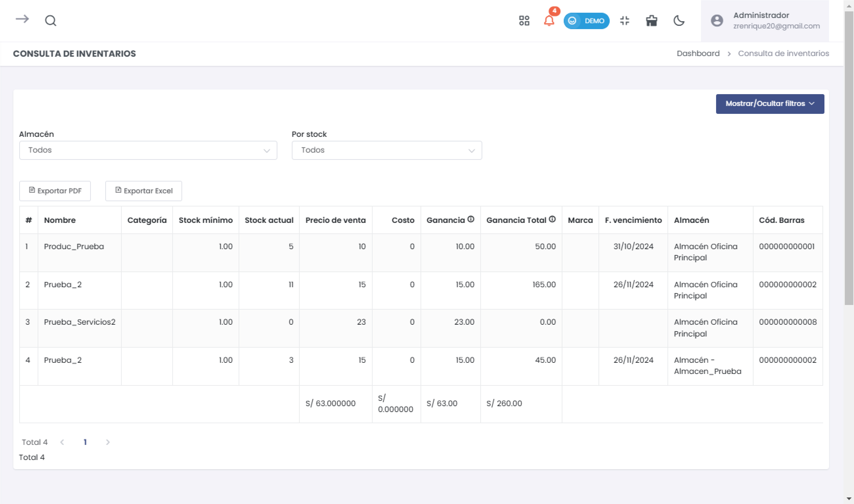Go to next page arrow
Screen dimensions: 854x504
click(x=108, y=442)
